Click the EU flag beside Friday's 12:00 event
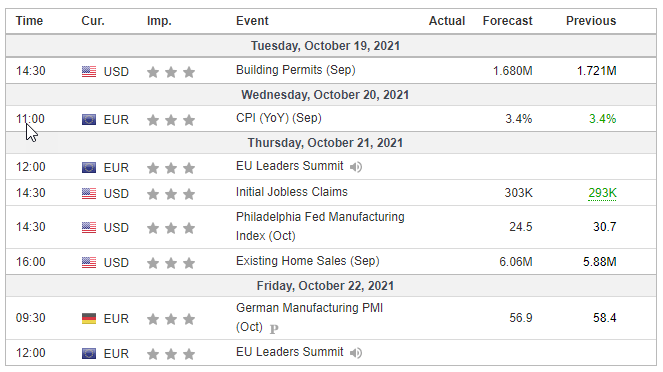Image resolution: width=663 pixels, height=372 pixels. 89,353
